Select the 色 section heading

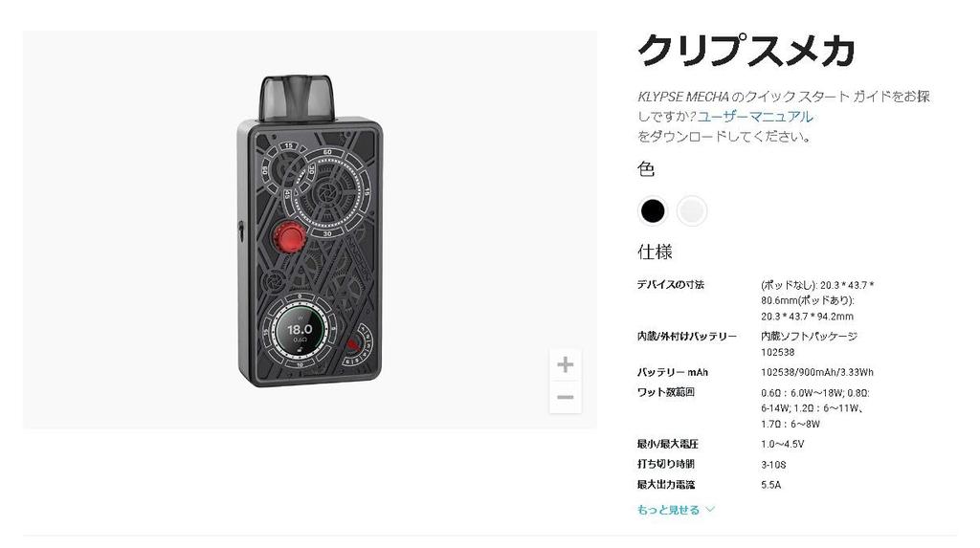[x=646, y=168]
